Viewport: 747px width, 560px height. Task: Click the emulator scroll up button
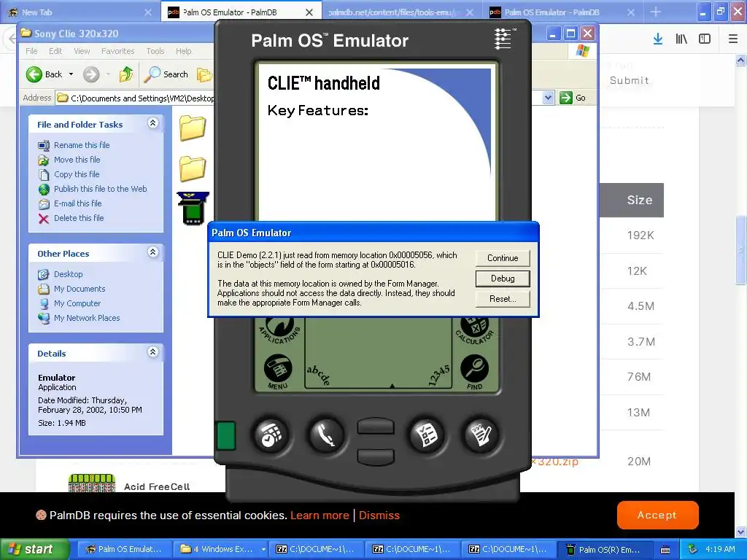tap(376, 426)
